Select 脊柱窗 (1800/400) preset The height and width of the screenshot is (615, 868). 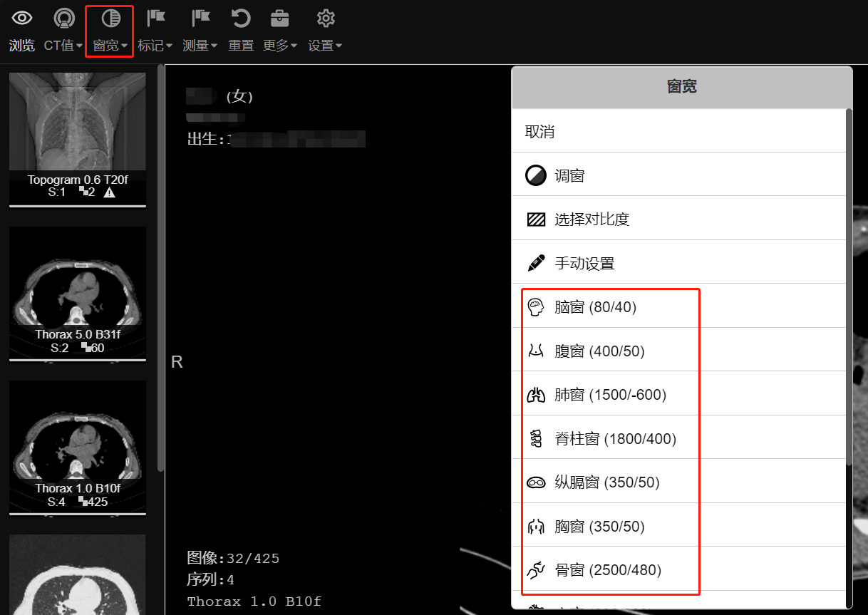tap(678, 438)
